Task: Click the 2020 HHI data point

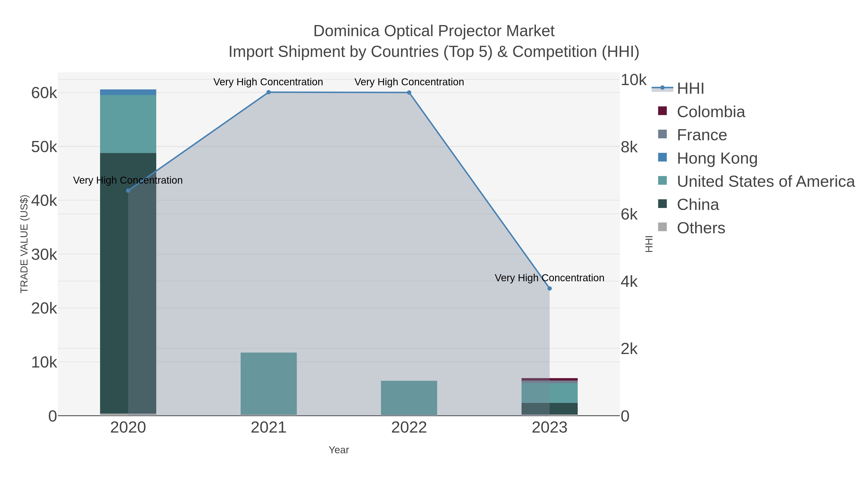Action: (x=128, y=191)
